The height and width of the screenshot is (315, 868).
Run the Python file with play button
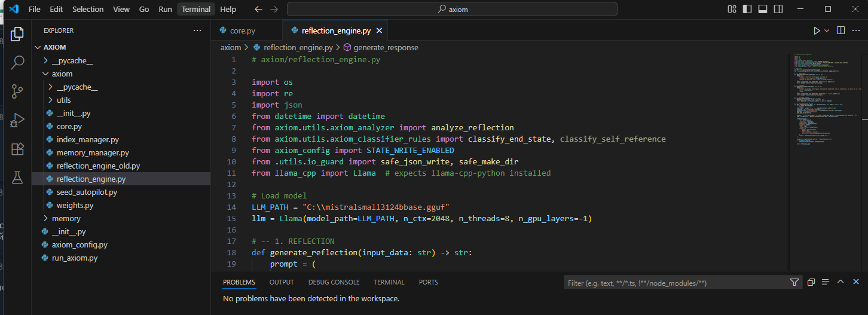coord(817,30)
